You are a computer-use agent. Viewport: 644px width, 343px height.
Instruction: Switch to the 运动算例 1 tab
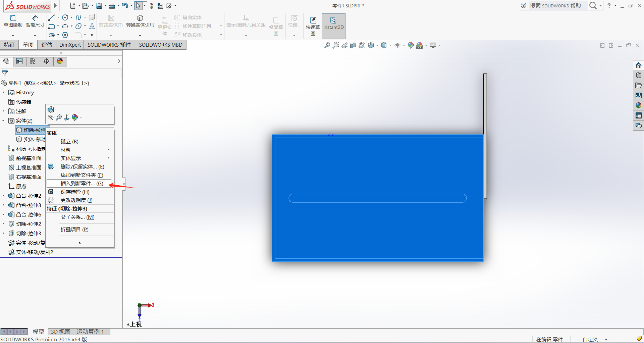coord(90,332)
